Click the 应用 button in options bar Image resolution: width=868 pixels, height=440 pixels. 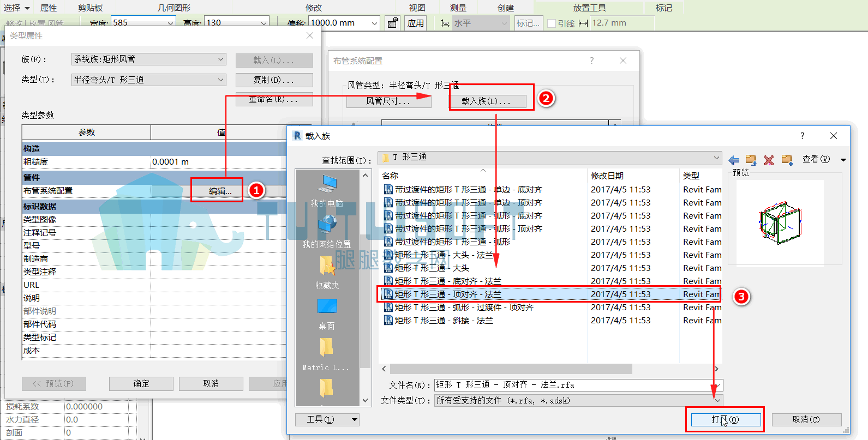(416, 23)
